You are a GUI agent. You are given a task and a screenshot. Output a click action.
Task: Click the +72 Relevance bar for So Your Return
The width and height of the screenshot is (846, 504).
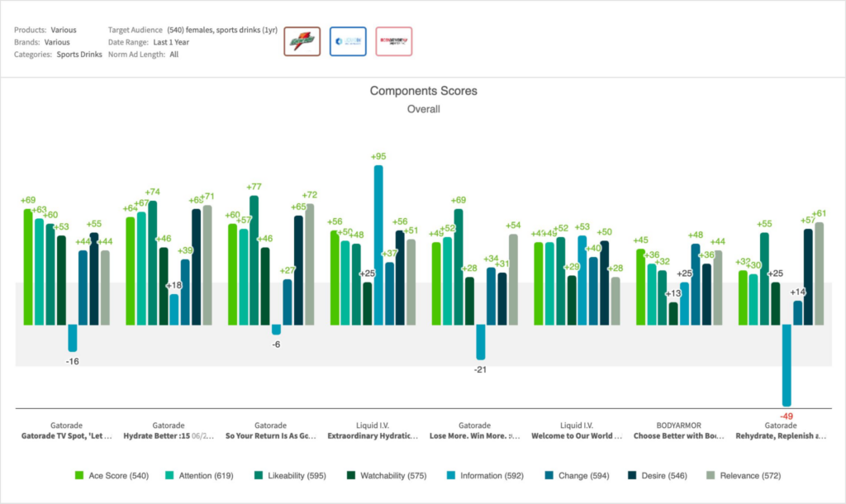[x=309, y=264]
